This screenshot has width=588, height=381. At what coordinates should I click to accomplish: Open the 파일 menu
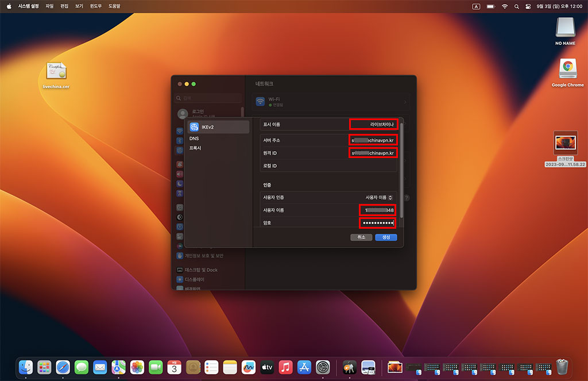(x=49, y=6)
